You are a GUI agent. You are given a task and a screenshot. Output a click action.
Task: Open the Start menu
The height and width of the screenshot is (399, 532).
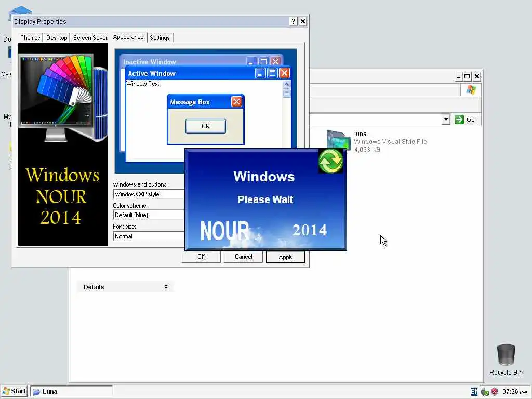(14, 391)
